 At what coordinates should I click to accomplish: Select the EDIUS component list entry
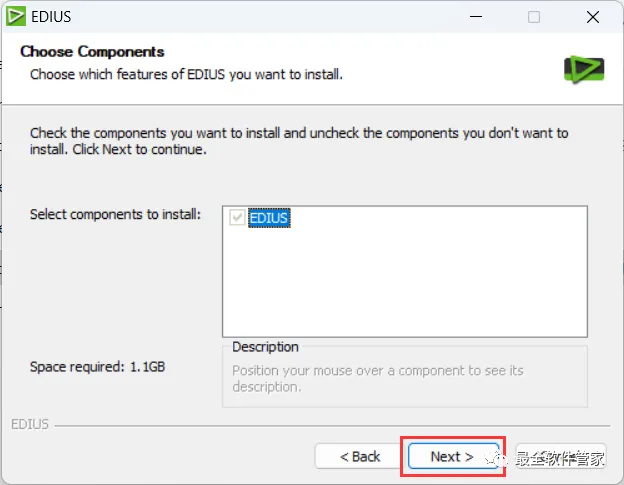[x=269, y=218]
